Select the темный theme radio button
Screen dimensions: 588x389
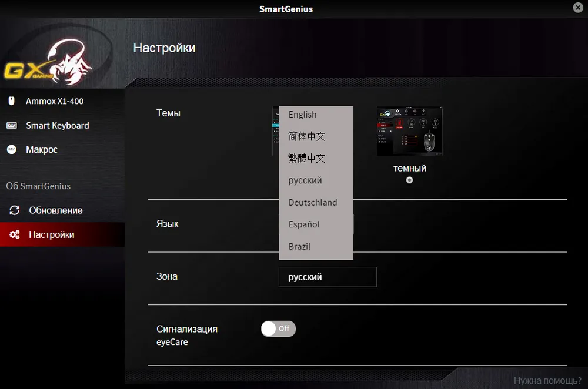409,180
